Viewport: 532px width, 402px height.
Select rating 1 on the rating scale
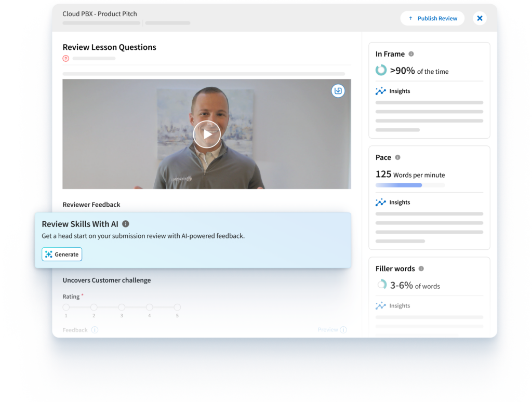point(66,306)
